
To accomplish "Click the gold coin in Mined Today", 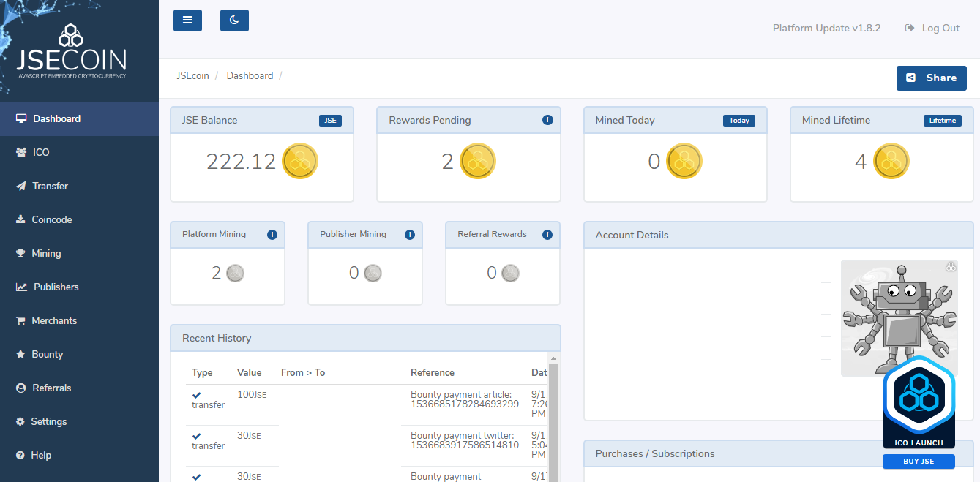I will (x=684, y=161).
